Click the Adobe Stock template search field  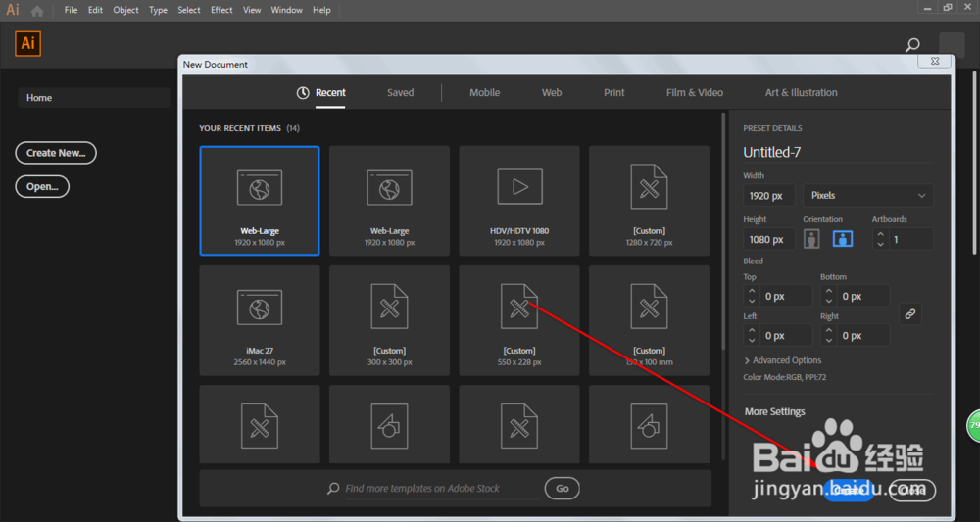tap(434, 489)
